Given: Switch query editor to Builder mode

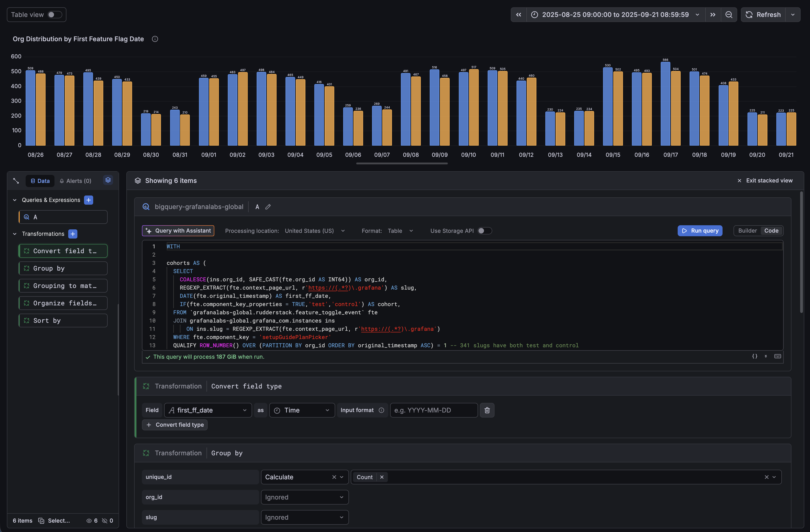Looking at the screenshot, I should (747, 231).
